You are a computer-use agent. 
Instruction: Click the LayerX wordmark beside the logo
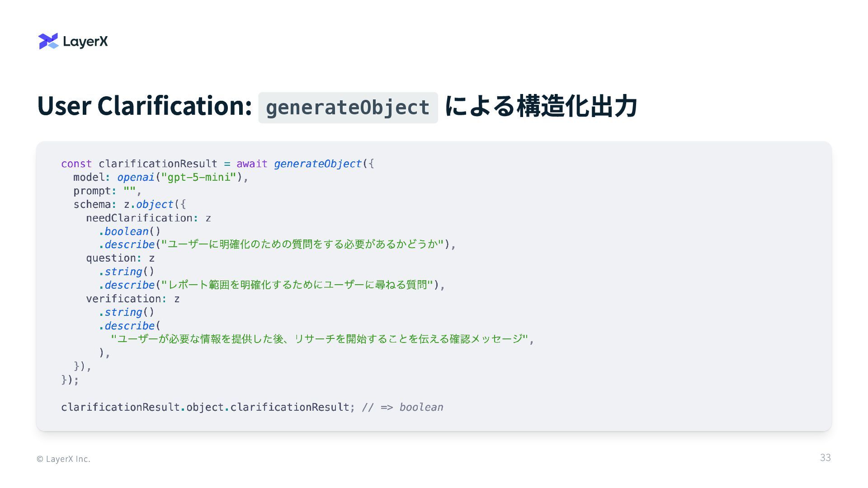tap(85, 42)
